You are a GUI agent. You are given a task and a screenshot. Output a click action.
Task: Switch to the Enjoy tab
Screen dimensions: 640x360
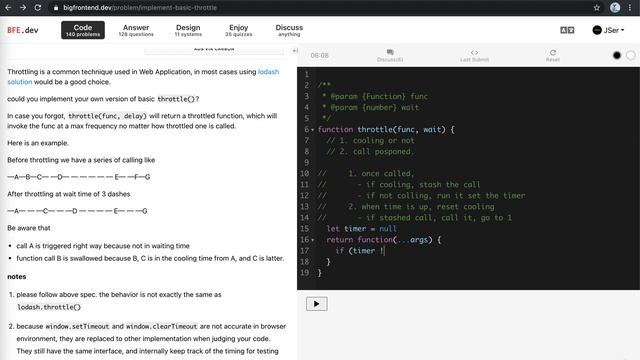(239, 30)
